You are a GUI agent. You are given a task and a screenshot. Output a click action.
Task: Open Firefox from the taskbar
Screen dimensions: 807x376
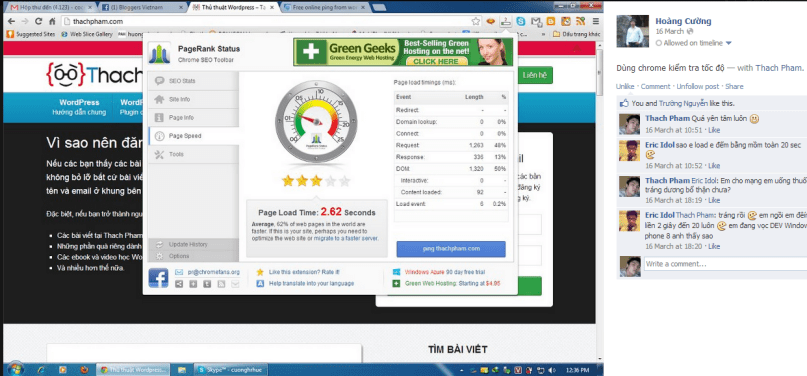[83, 369]
